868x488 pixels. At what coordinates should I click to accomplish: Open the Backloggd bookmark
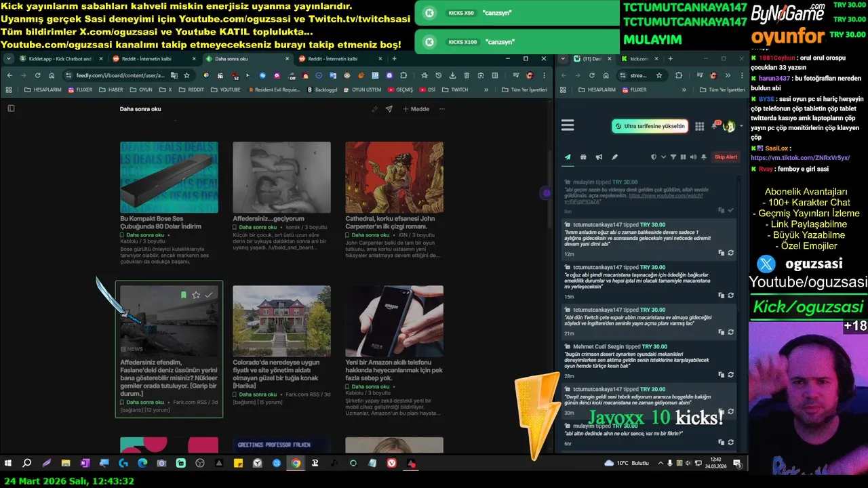point(322,89)
